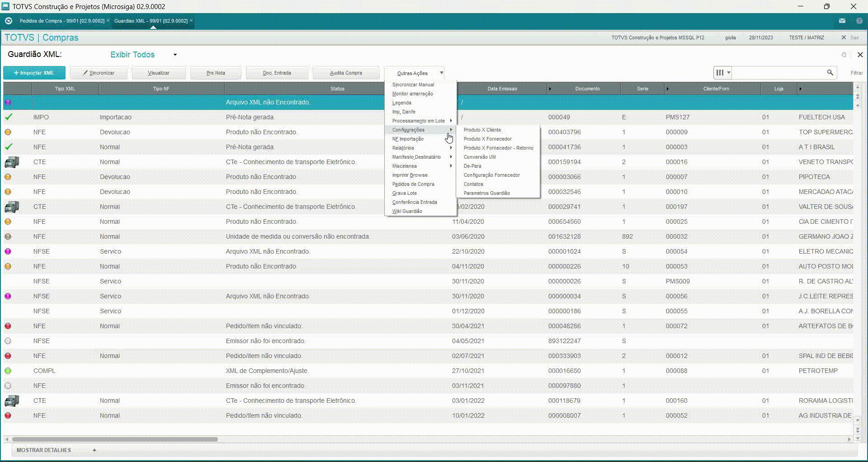Click the Importar XML button

click(x=34, y=73)
